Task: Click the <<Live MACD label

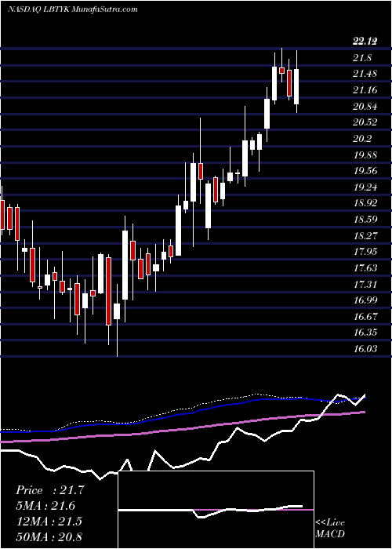Action: [330, 529]
